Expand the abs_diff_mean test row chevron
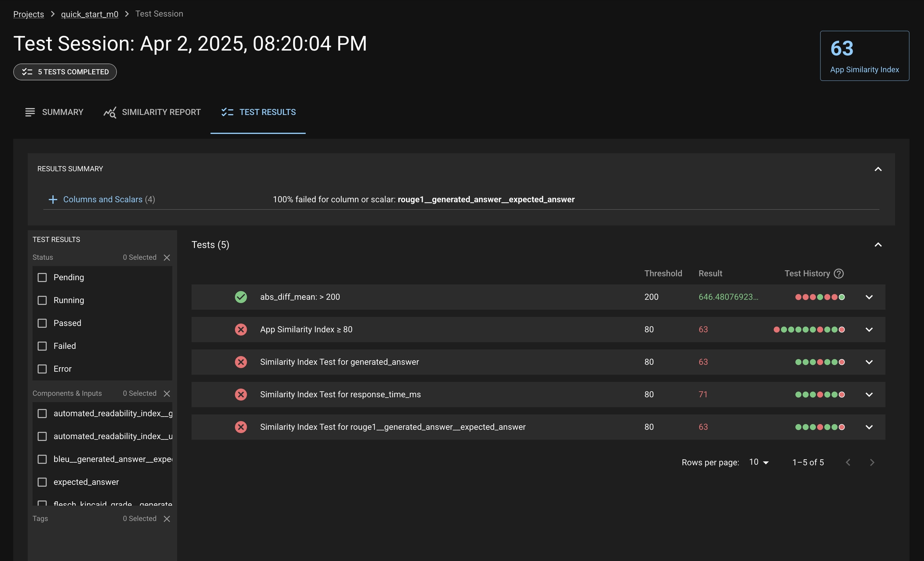The image size is (924, 561). [869, 297]
